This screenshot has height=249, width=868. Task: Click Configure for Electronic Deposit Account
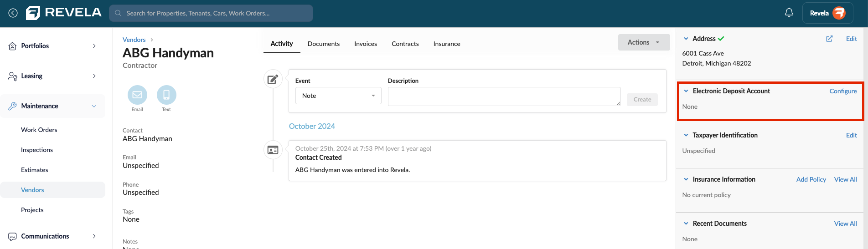pyautogui.click(x=843, y=91)
